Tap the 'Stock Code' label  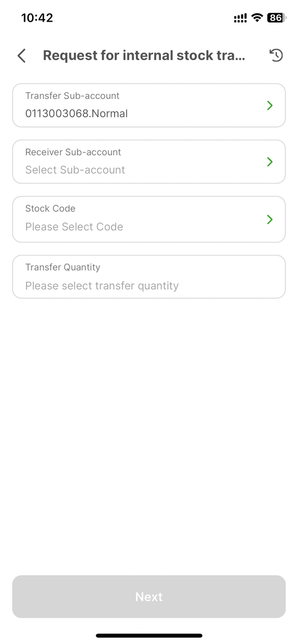[x=50, y=208]
